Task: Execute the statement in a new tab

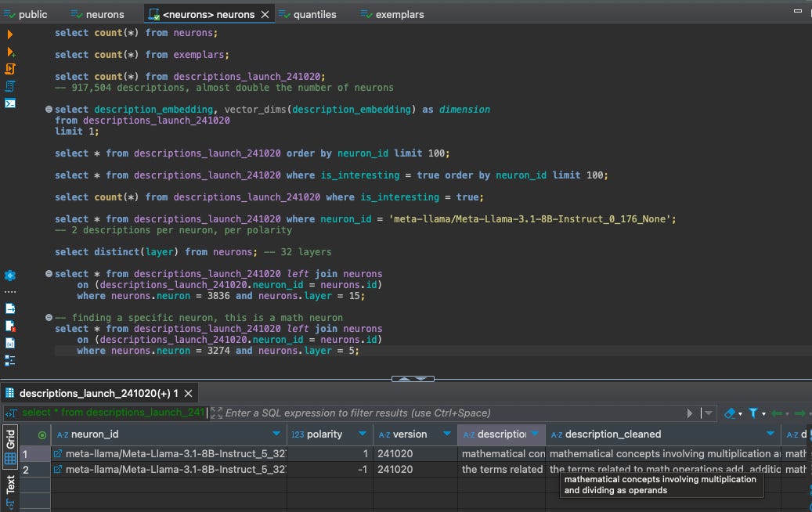Action: point(10,52)
